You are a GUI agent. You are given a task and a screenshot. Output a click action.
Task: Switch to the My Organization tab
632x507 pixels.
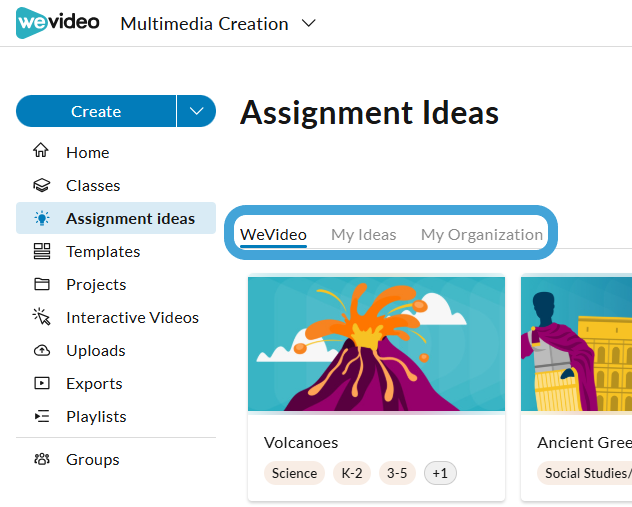click(x=482, y=235)
